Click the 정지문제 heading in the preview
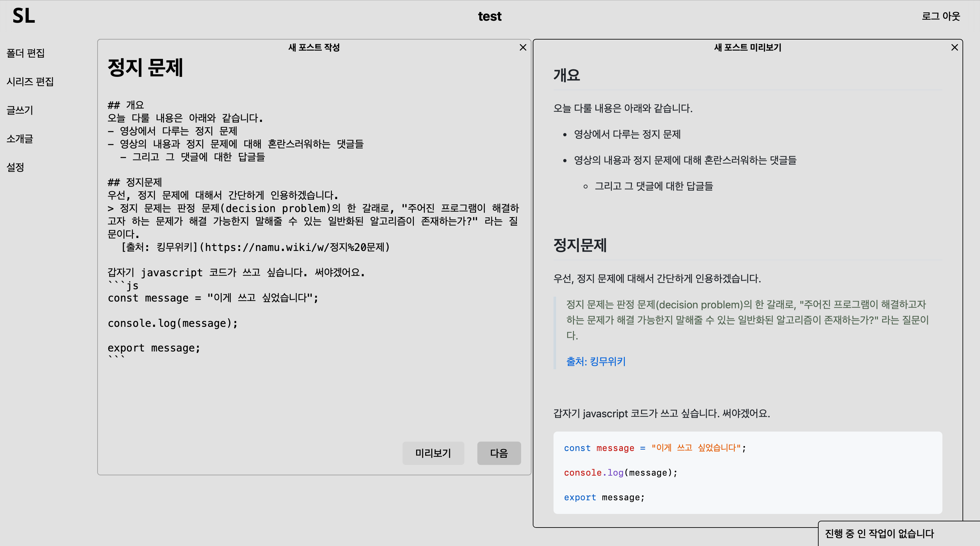980x546 pixels. click(580, 245)
